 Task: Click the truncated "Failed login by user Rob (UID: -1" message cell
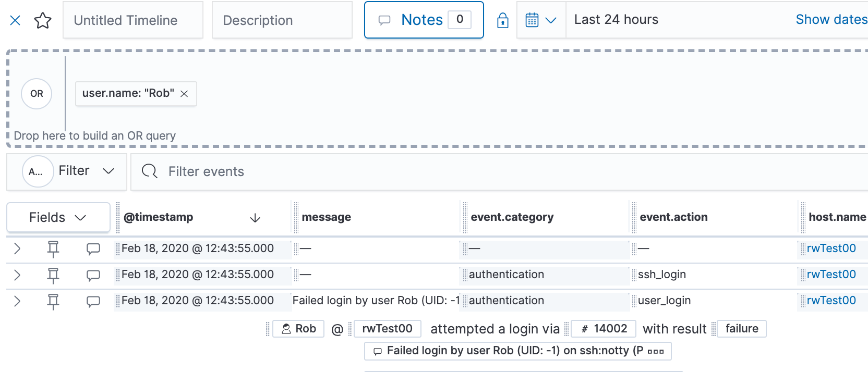[376, 301]
